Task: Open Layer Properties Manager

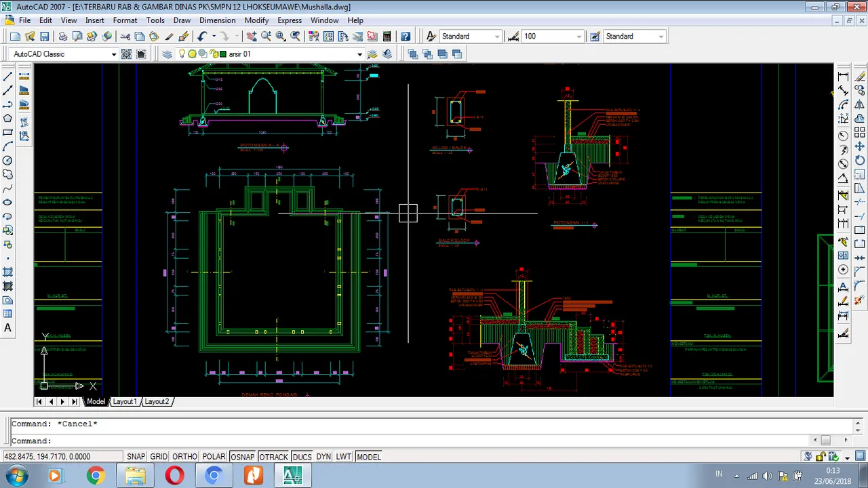Action: point(167,54)
